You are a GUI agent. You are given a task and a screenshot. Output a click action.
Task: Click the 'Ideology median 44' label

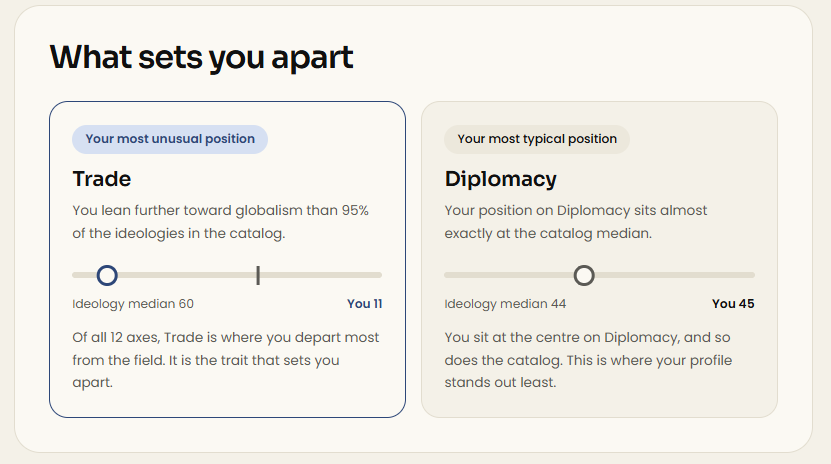(505, 304)
